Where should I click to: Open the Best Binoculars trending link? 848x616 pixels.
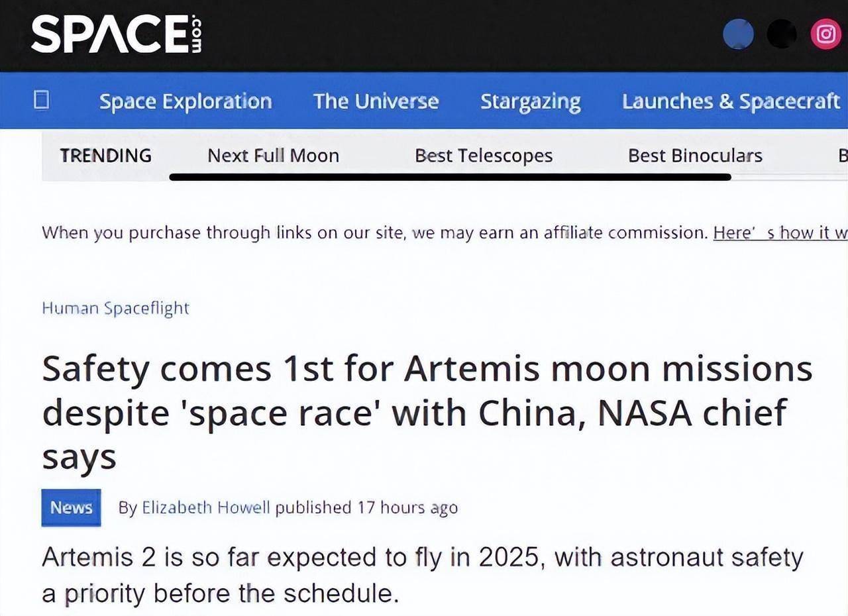click(694, 155)
